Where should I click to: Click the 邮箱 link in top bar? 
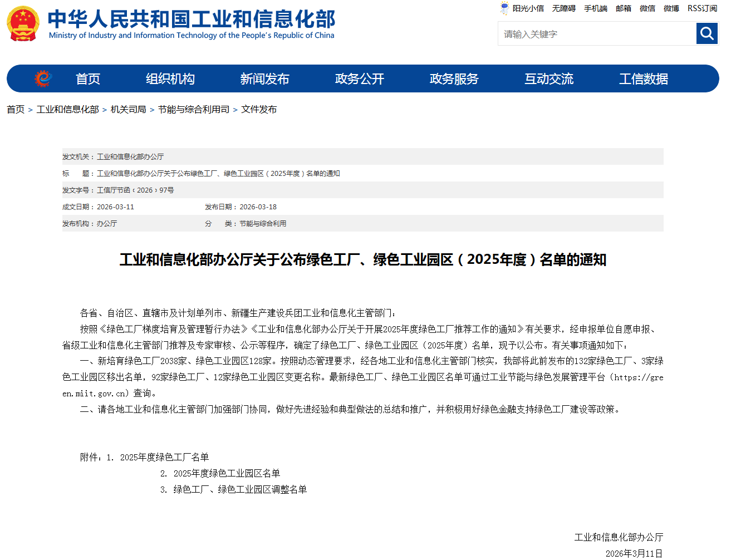pyautogui.click(x=624, y=8)
